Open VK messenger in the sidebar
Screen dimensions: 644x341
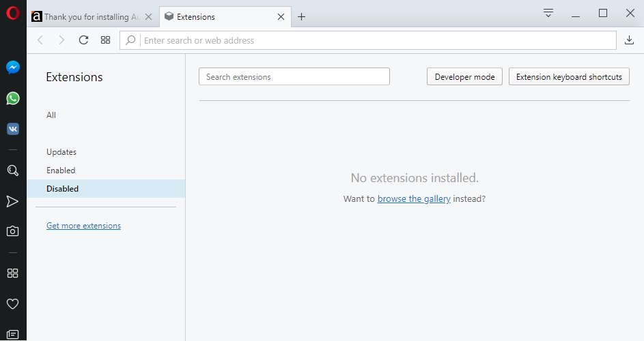pyautogui.click(x=13, y=129)
